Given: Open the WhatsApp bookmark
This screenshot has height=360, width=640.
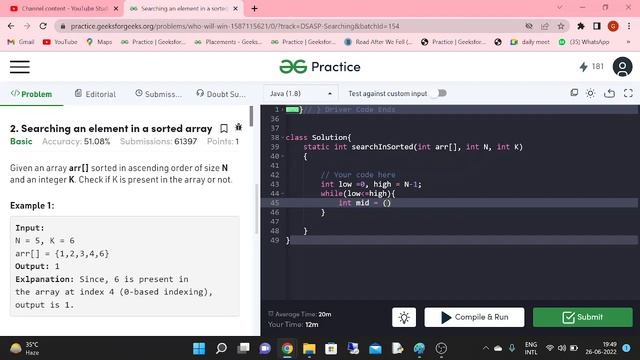Looking at the screenshot, I should [584, 42].
